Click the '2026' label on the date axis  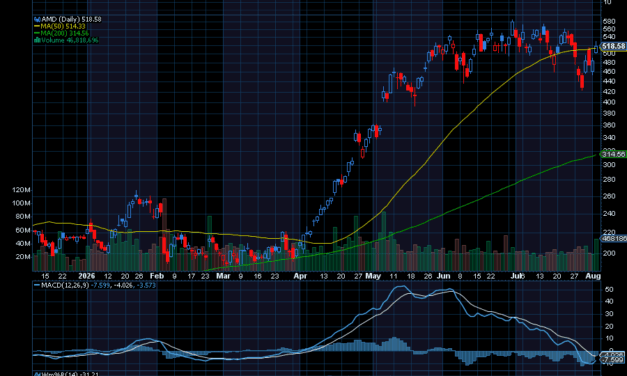(x=86, y=276)
